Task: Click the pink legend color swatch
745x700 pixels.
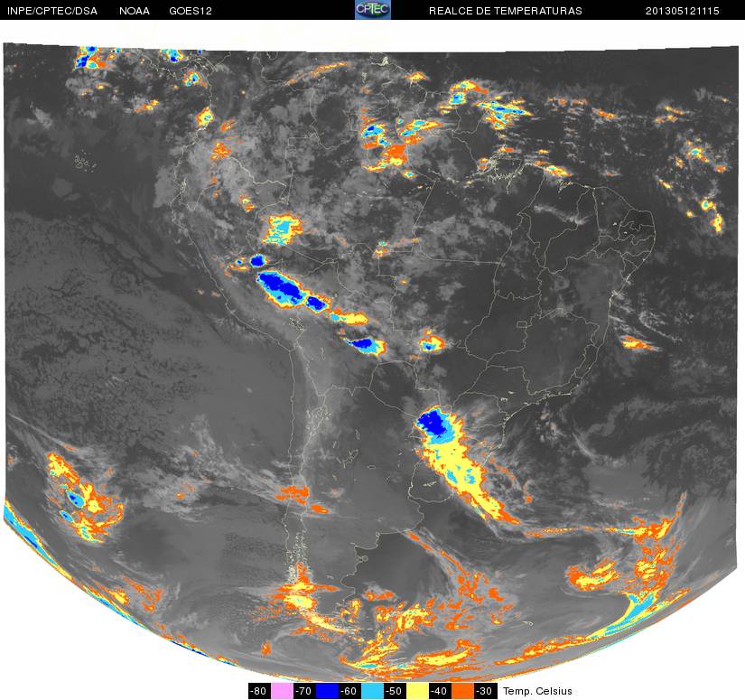Action: point(282,691)
